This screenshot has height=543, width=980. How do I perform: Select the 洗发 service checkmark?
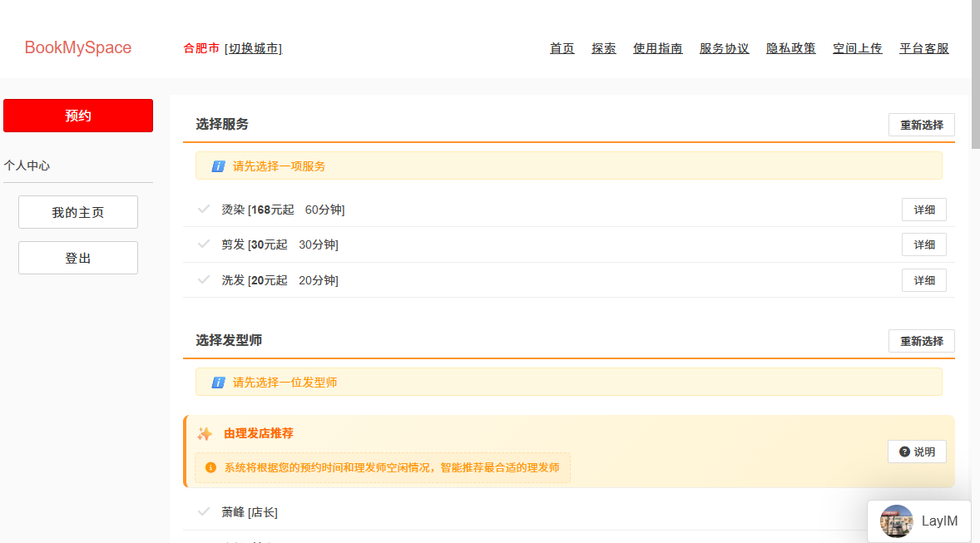pos(204,279)
